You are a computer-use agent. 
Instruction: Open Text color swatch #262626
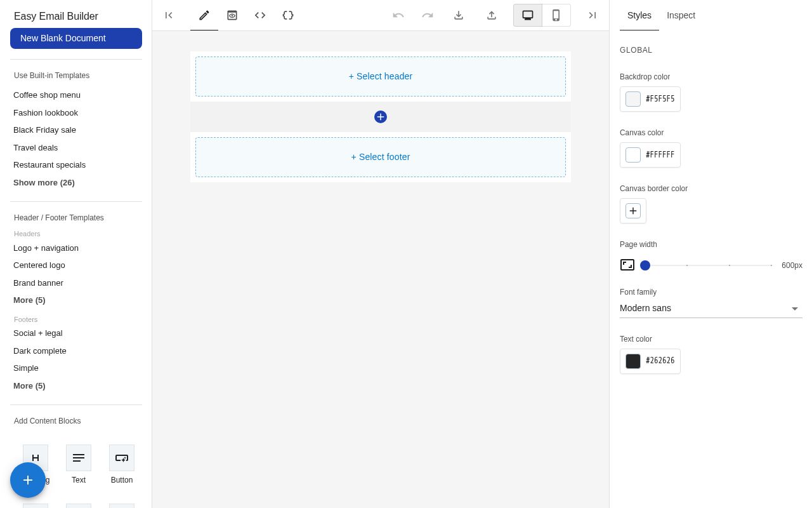650,361
